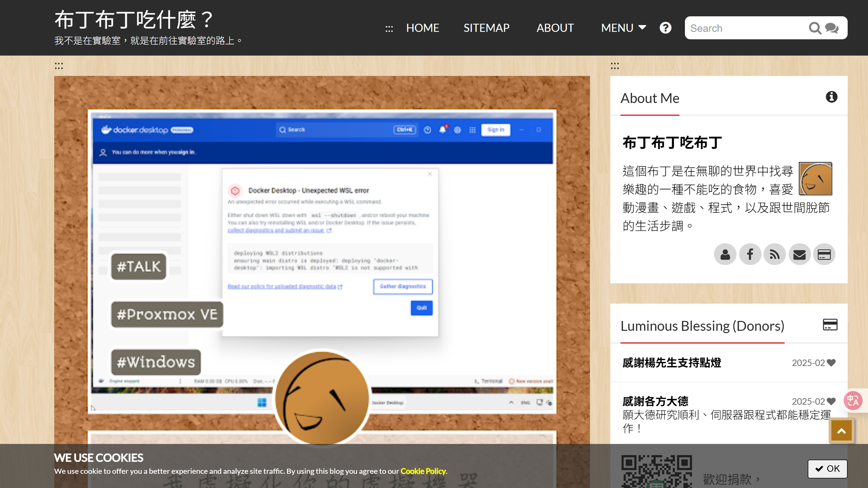This screenshot has height=488, width=868.
Task: Click into the Search input field
Action: (x=746, y=28)
